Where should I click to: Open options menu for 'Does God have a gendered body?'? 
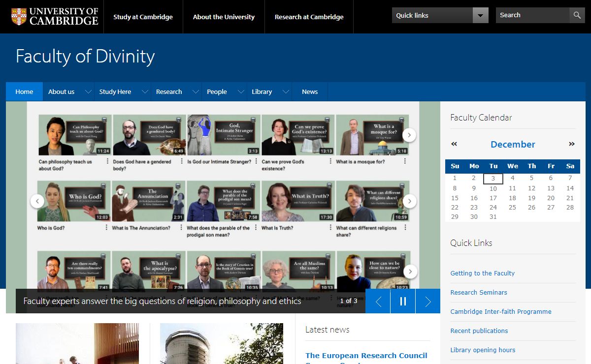pyautogui.click(x=182, y=161)
